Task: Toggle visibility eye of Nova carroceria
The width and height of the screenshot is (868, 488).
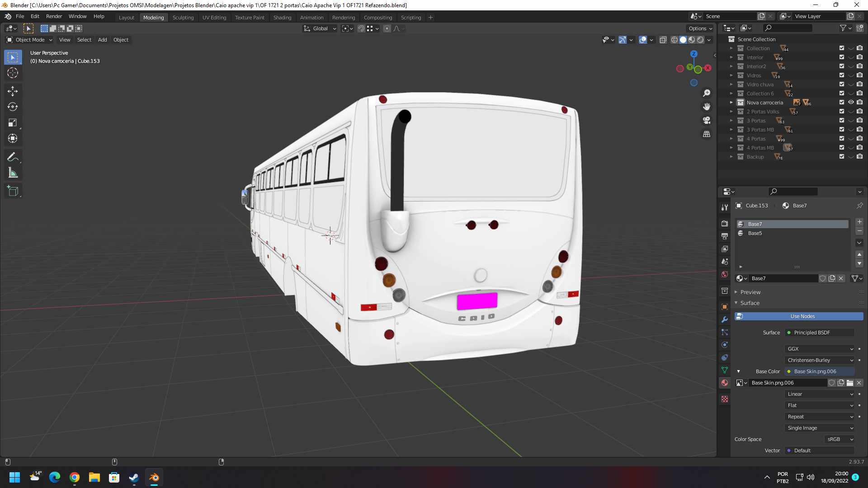Action: click(x=851, y=103)
